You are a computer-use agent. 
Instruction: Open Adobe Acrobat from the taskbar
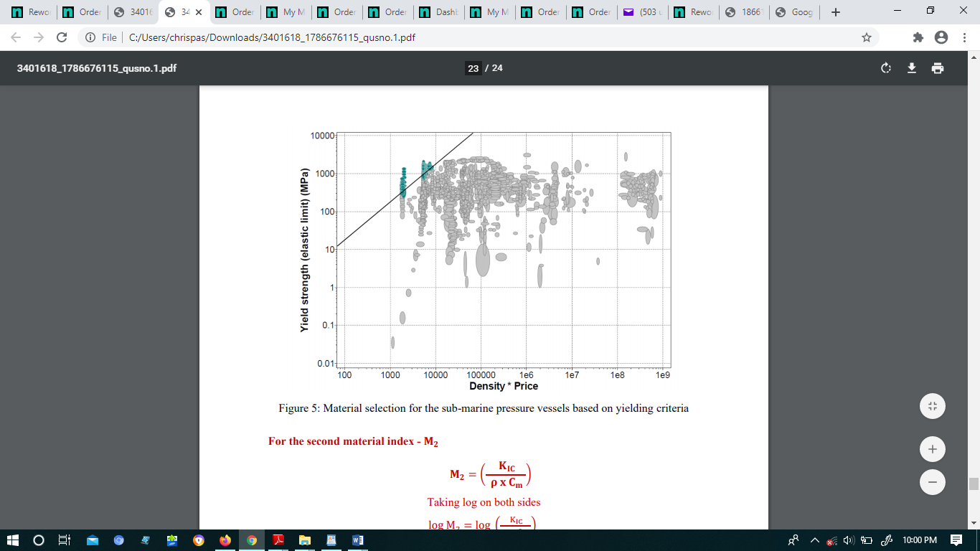pos(278,540)
